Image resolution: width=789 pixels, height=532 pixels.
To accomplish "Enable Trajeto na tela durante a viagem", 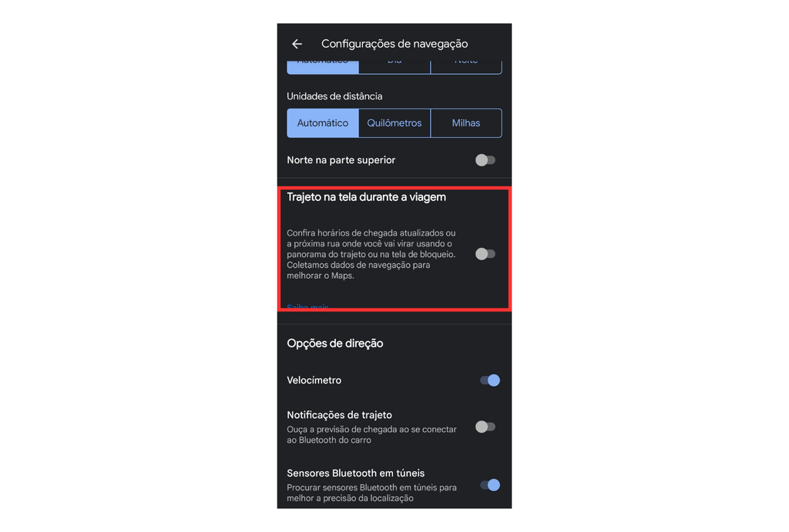I will tap(485, 254).
